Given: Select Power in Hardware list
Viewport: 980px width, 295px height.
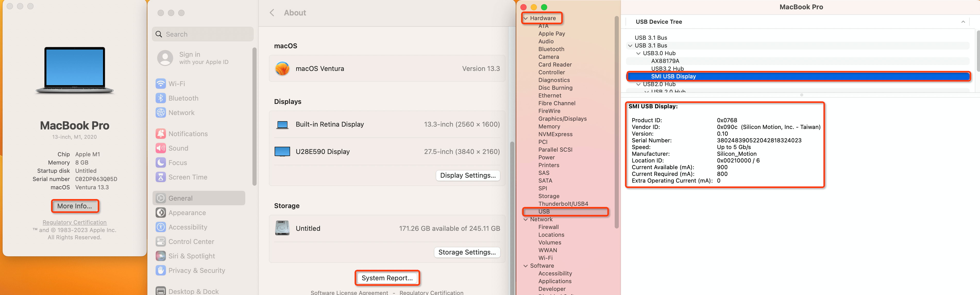Looking at the screenshot, I should tap(546, 158).
